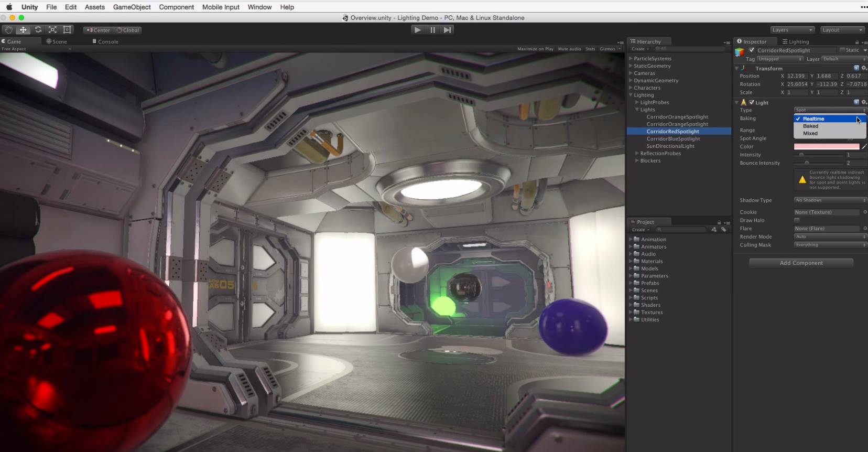Click the Step frame button
The height and width of the screenshot is (452, 868).
click(447, 30)
